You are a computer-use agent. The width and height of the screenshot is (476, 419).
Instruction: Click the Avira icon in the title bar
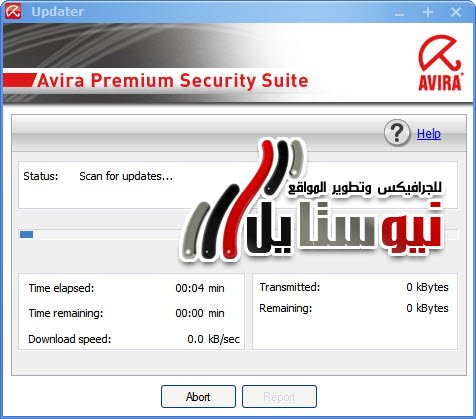pyautogui.click(x=13, y=11)
